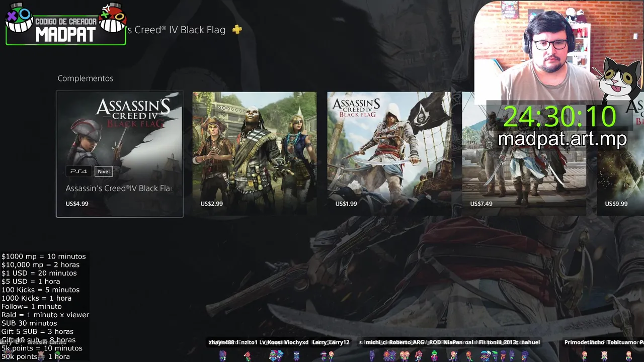Click the line $10,000 mp = 2 horas
This screenshot has height=362, width=644.
40,264
